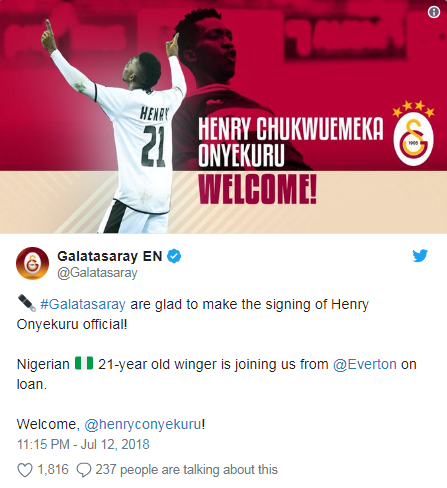Open replies via speech bubble icon
This screenshot has height=488, width=447.
click(84, 470)
